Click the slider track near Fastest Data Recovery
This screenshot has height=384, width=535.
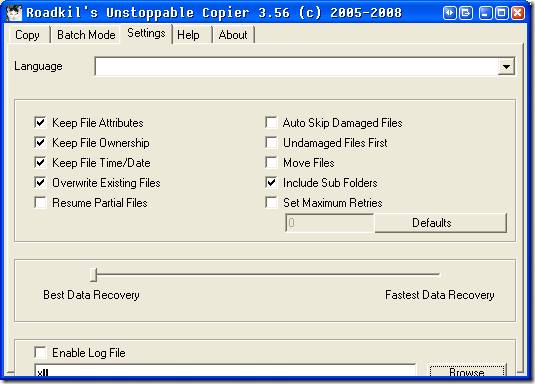(x=433, y=274)
